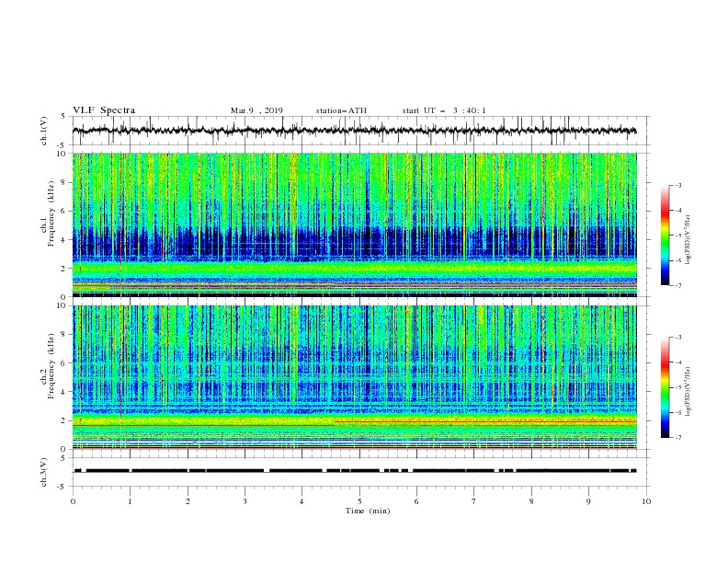The image size is (728, 563).
Task: Click the ch.2 colorbar "log(PSD)(V²/Hz)" label
Action: (x=688, y=392)
